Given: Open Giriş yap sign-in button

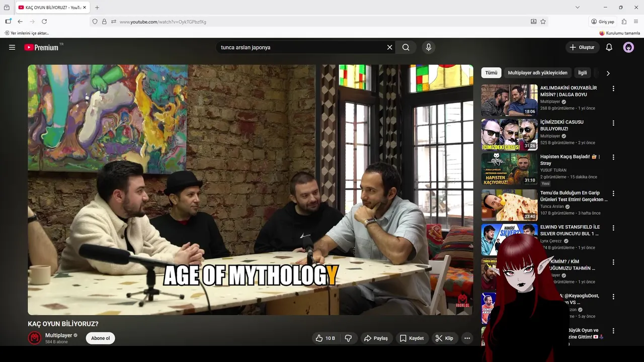Looking at the screenshot, I should pyautogui.click(x=603, y=22).
